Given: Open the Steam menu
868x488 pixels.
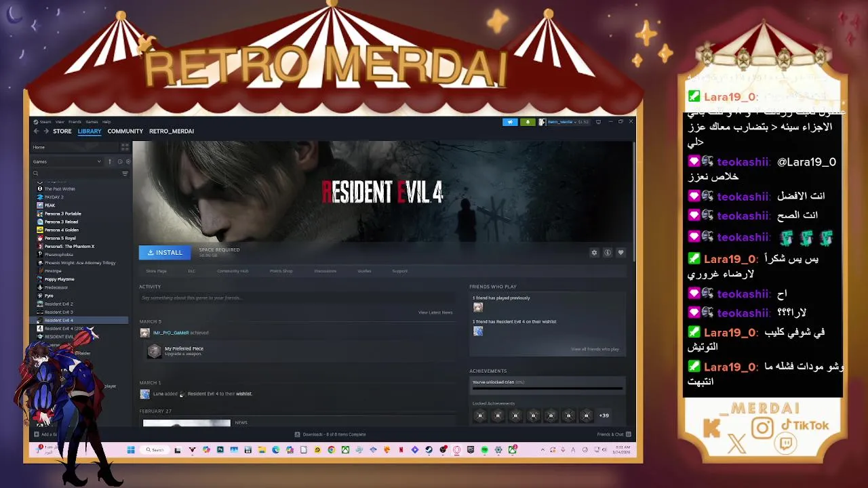Looking at the screenshot, I should pyautogui.click(x=45, y=122).
